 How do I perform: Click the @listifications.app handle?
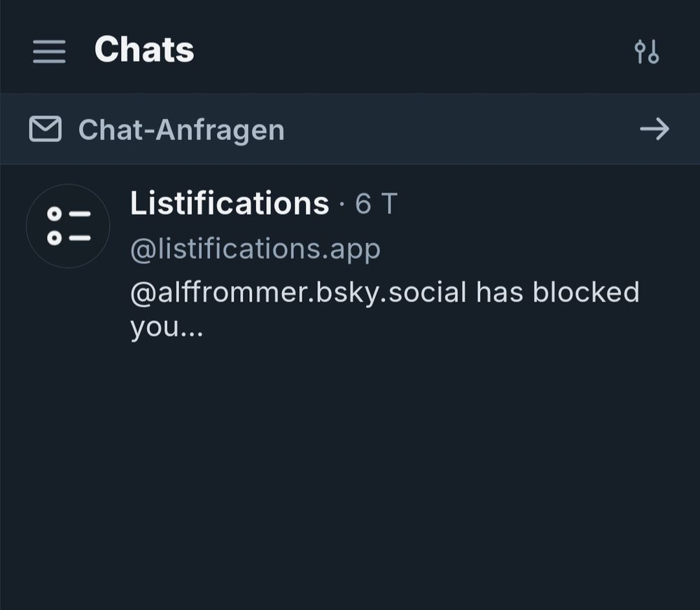pyautogui.click(x=255, y=249)
